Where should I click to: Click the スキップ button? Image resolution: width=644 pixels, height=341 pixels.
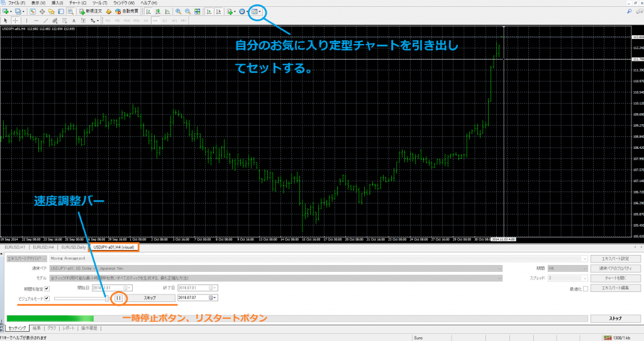click(x=150, y=298)
